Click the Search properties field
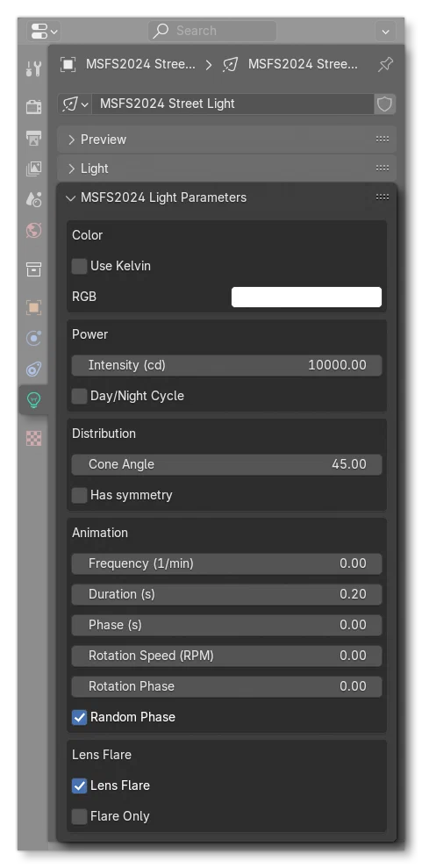Image resolution: width=422 pixels, height=868 pixels. pyautogui.click(x=212, y=31)
